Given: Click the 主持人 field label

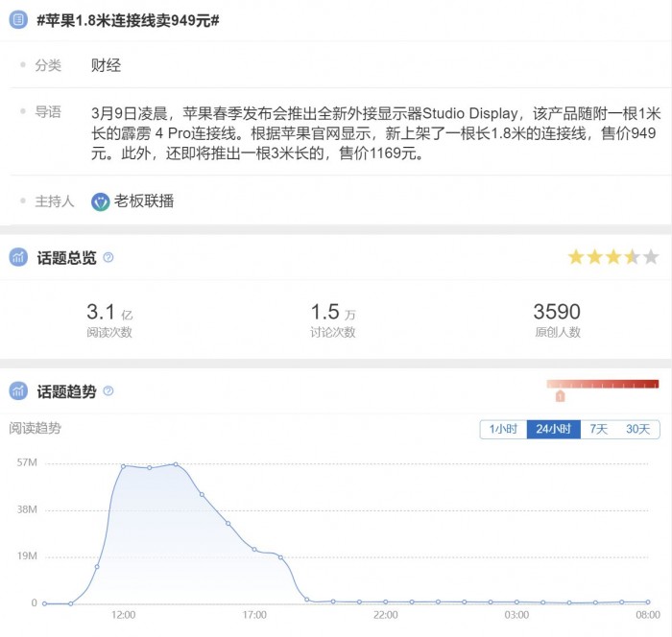Looking at the screenshot, I should click(x=55, y=201).
